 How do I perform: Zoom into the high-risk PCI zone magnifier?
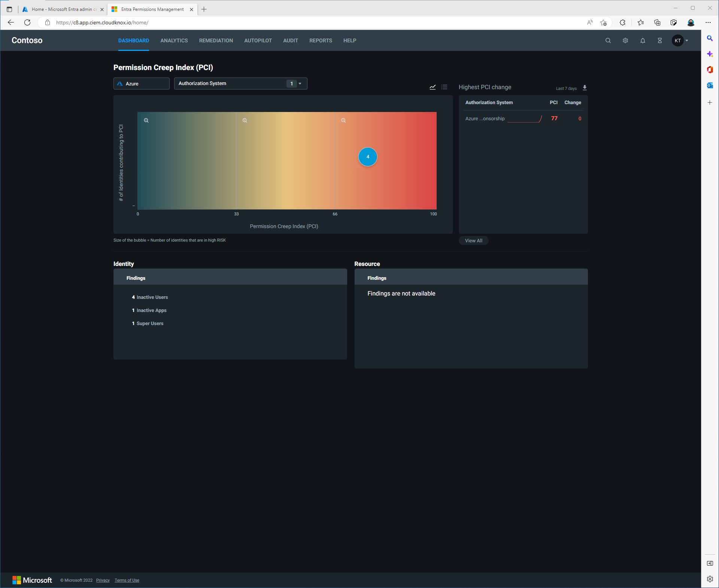point(343,121)
